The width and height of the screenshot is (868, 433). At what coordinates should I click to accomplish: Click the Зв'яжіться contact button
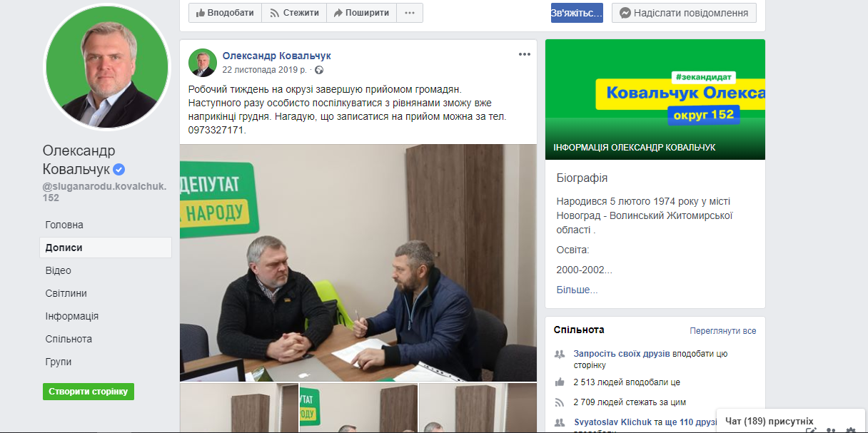[x=577, y=13]
